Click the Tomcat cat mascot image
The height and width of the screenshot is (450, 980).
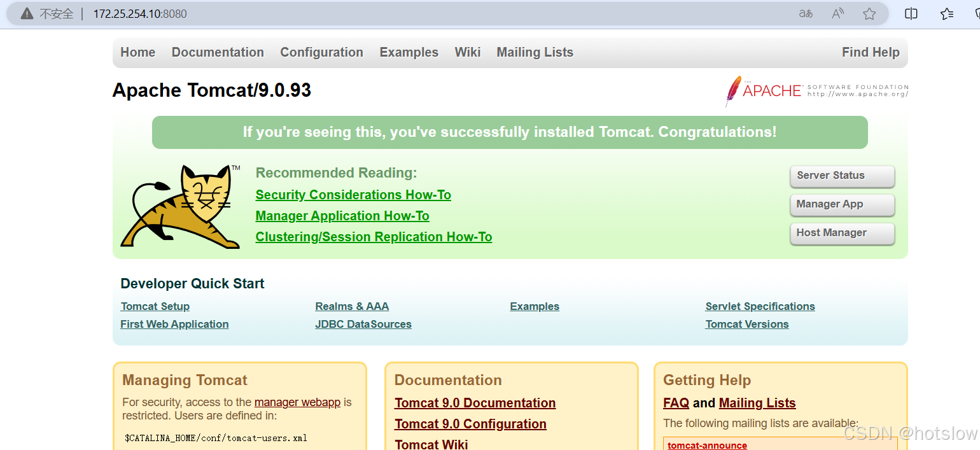click(181, 206)
